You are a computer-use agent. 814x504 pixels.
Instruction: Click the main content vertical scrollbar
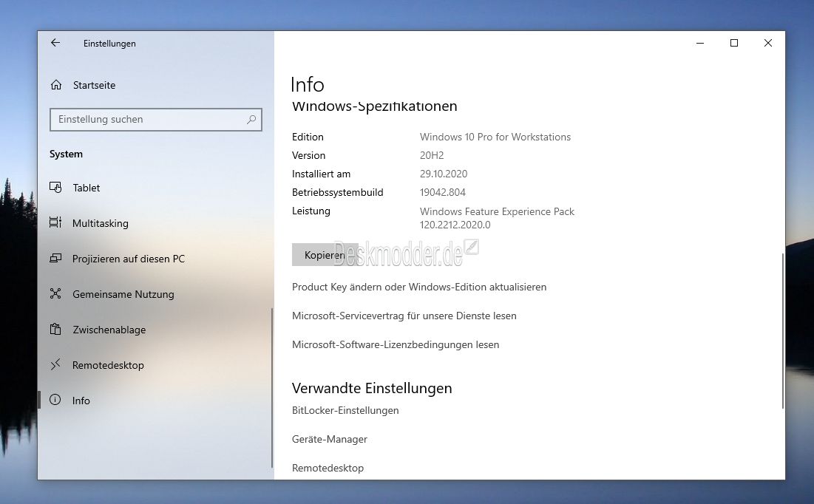pos(782,330)
